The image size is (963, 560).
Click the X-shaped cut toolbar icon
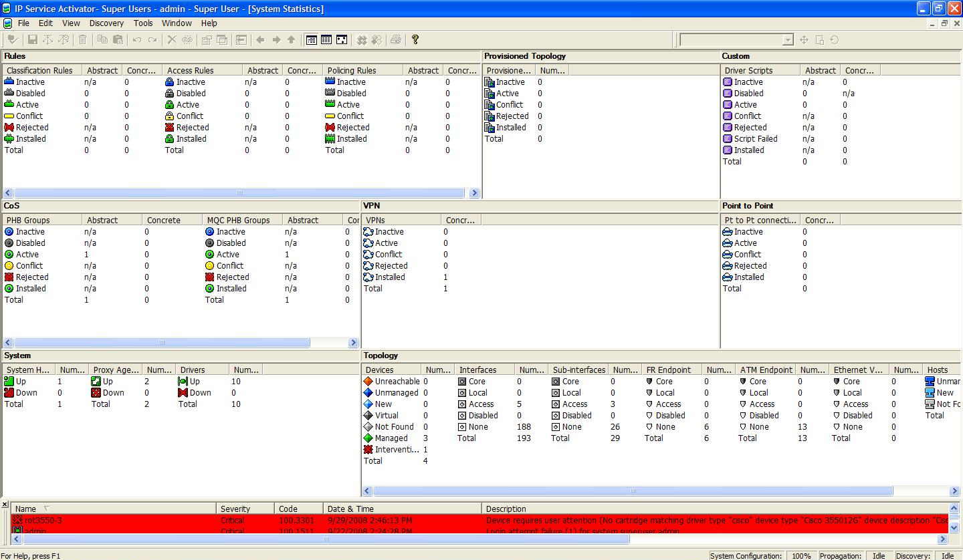coord(172,40)
